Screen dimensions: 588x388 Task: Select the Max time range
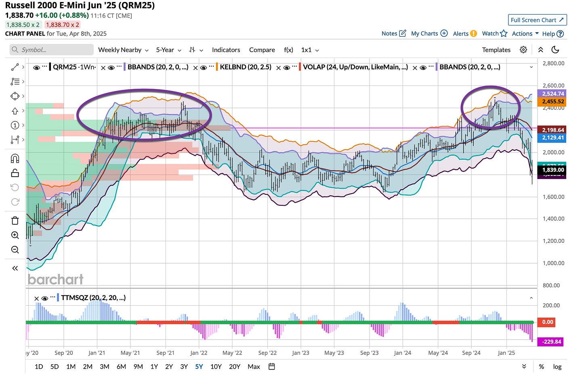pos(254,367)
